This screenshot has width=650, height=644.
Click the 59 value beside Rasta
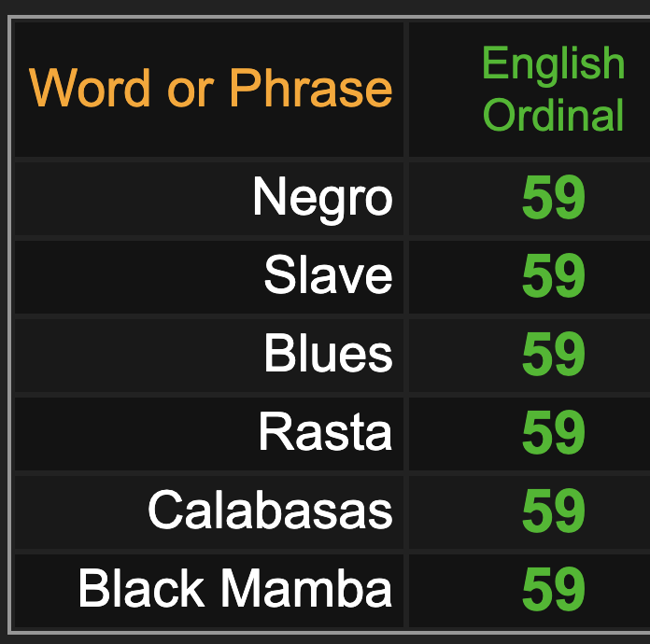[554, 433]
